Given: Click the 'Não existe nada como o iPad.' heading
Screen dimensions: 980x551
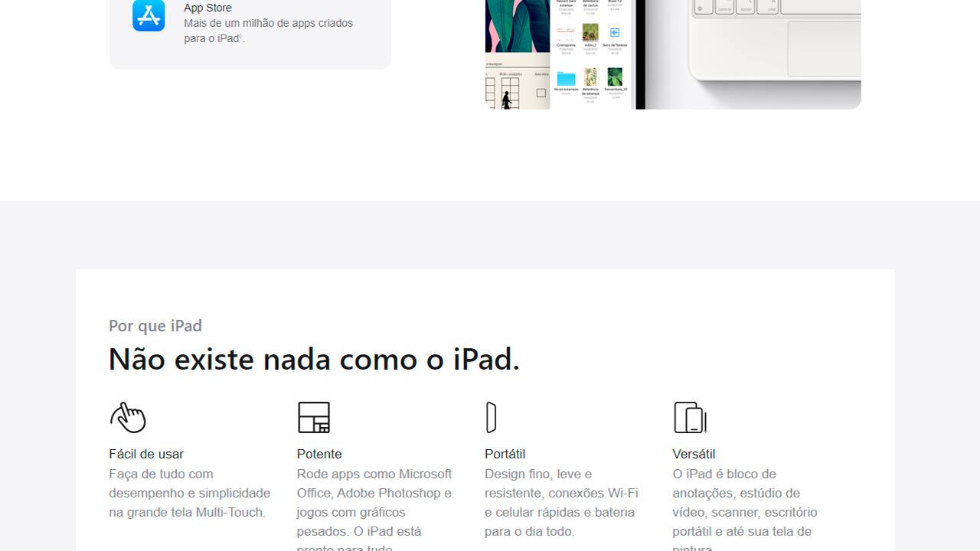Looking at the screenshot, I should [x=314, y=359].
